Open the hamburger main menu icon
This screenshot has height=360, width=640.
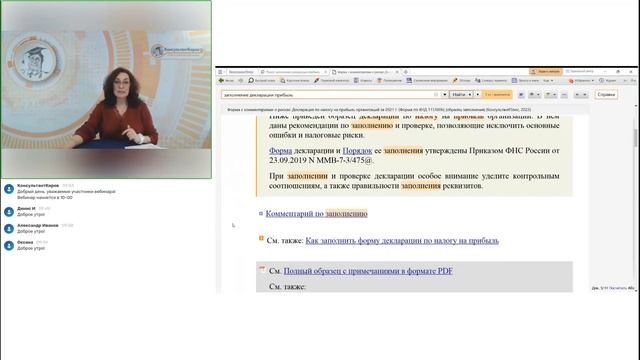click(x=220, y=72)
